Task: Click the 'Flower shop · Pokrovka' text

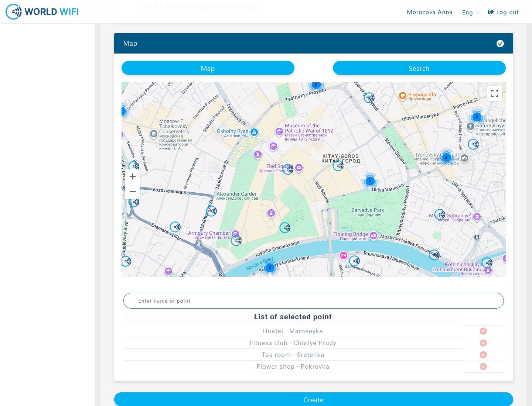Action: [293, 367]
